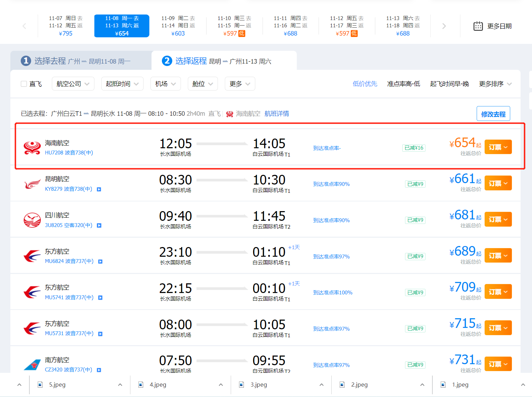The height and width of the screenshot is (397, 532).
Task: Open the 更多排序 sort dropdown
Action: point(495,84)
